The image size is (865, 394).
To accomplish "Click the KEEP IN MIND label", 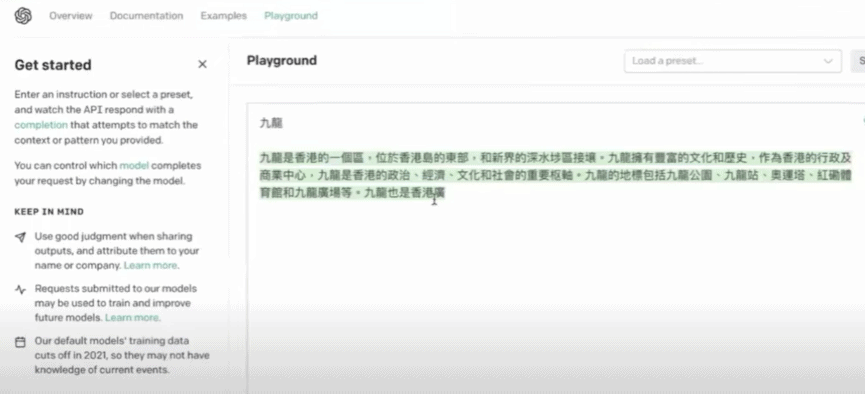I will (49, 212).
